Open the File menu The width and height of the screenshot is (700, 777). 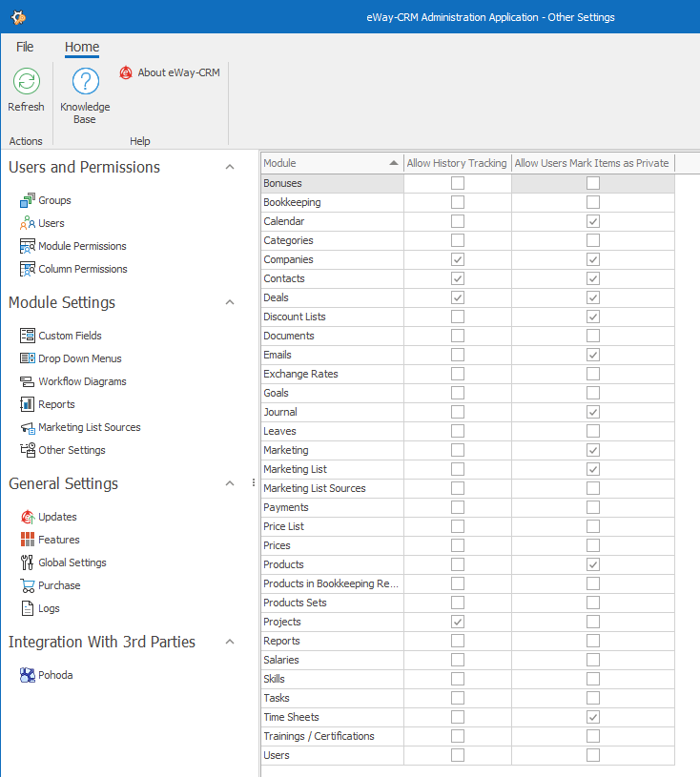25,47
